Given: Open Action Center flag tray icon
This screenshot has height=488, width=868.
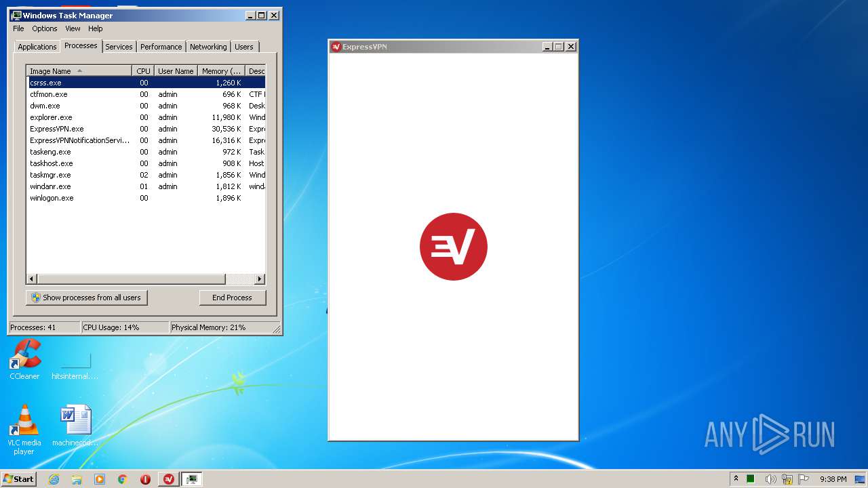Looking at the screenshot, I should pos(804,479).
